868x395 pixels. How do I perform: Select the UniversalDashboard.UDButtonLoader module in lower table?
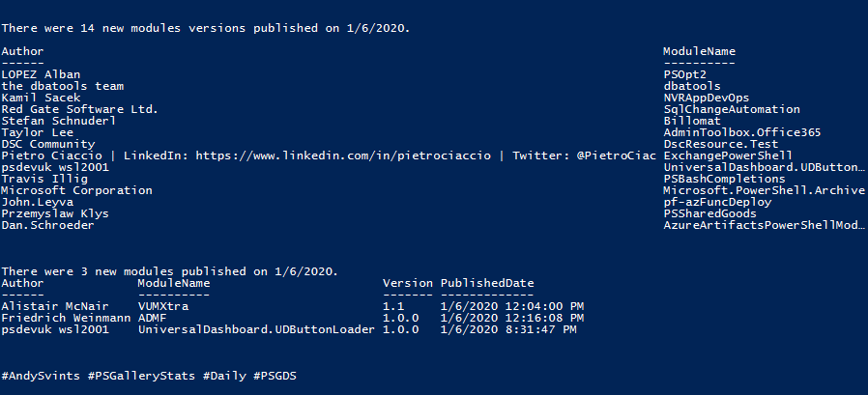click(256, 329)
